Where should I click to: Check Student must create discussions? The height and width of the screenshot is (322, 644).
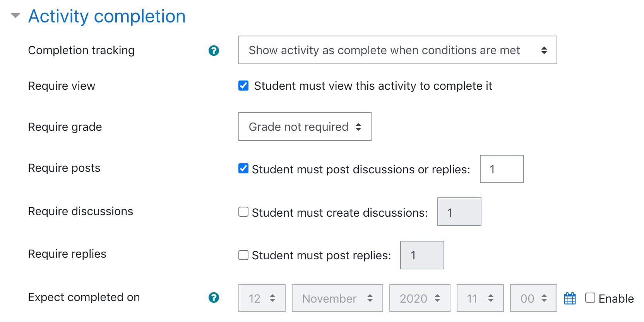coord(243,212)
